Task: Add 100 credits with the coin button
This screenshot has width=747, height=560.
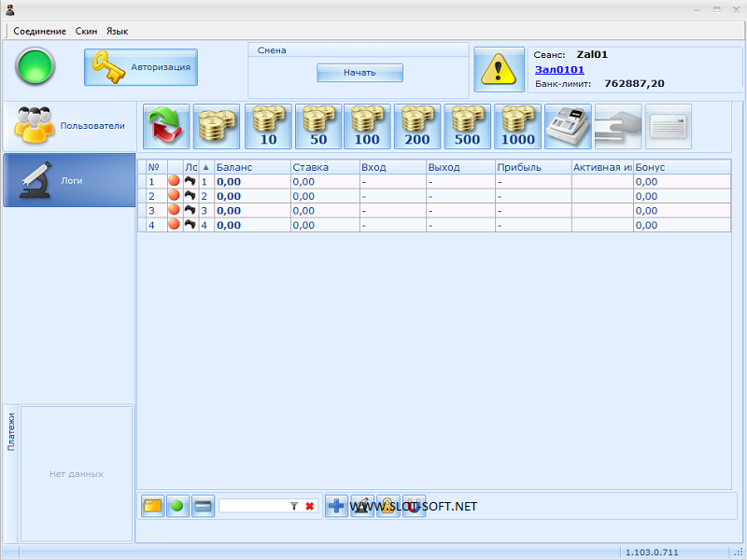Action: point(367,126)
